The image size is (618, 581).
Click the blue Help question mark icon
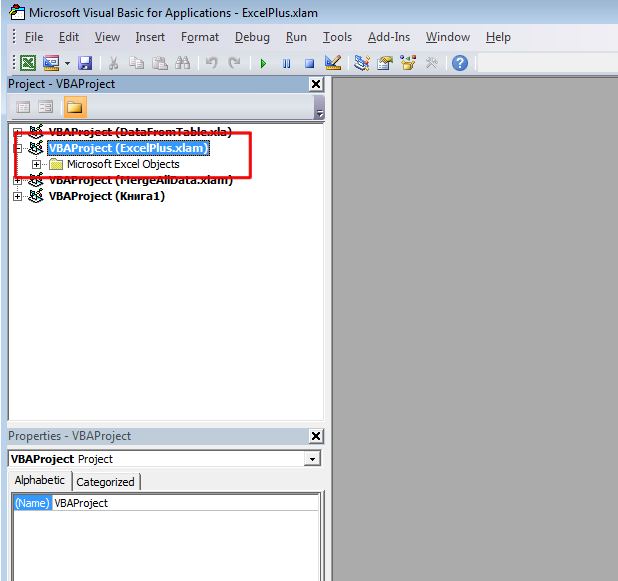[x=460, y=63]
